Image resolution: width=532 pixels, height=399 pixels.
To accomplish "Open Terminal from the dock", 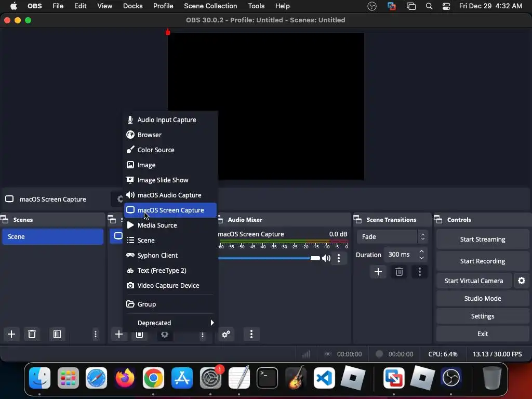I will pos(267,378).
